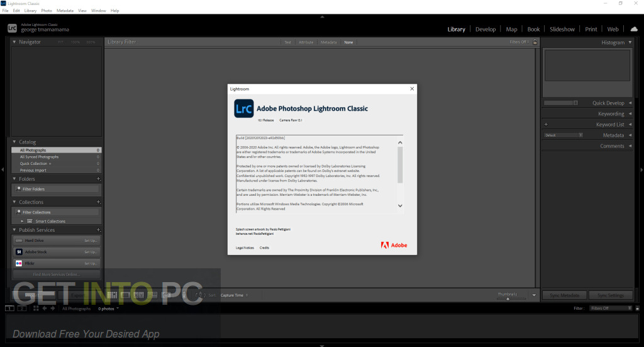Expand the Quick Develop panel
Screen dimensions: 644x347
point(630,103)
